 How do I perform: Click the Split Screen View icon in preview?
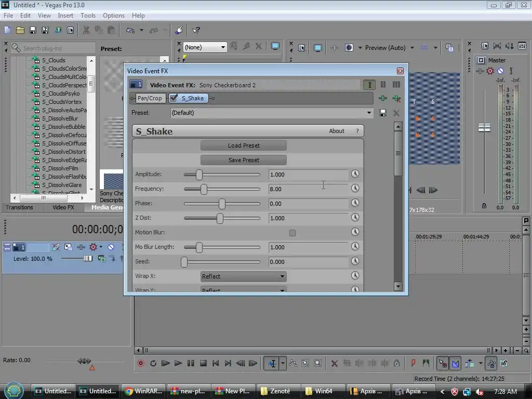[x=349, y=47]
